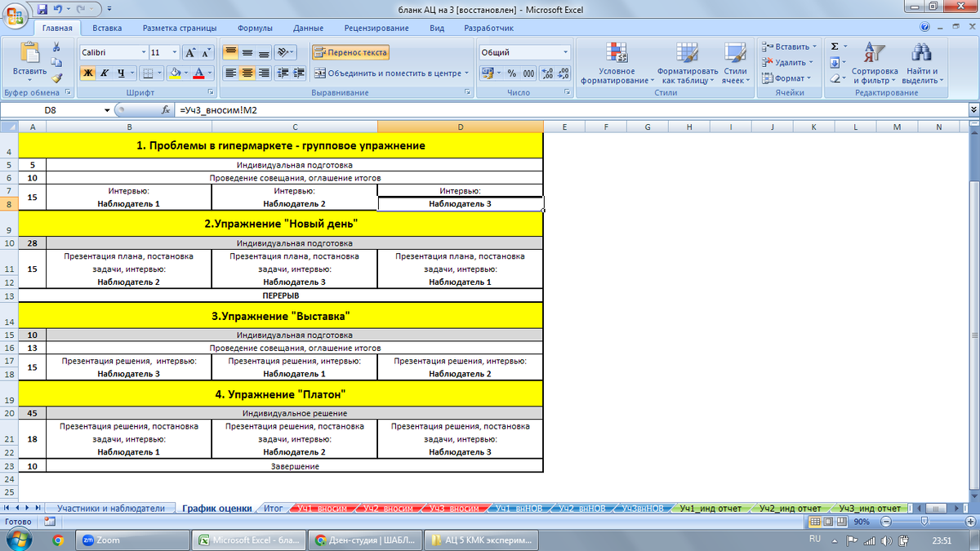Click the text Orientation icon
The width and height of the screenshot is (980, 551).
pyautogui.click(x=283, y=52)
